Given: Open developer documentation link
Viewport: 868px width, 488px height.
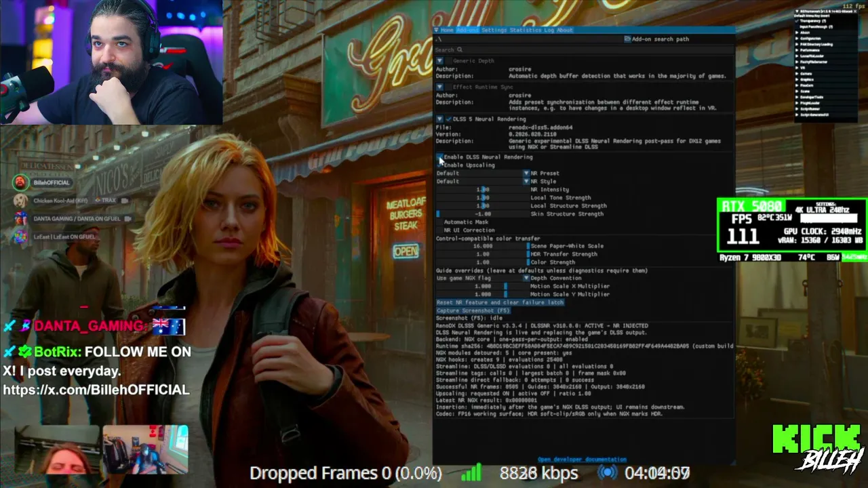Looking at the screenshot, I should (582, 460).
